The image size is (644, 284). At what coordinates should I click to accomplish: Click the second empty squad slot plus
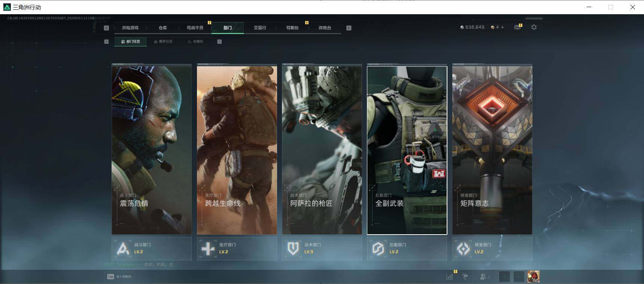click(x=519, y=277)
